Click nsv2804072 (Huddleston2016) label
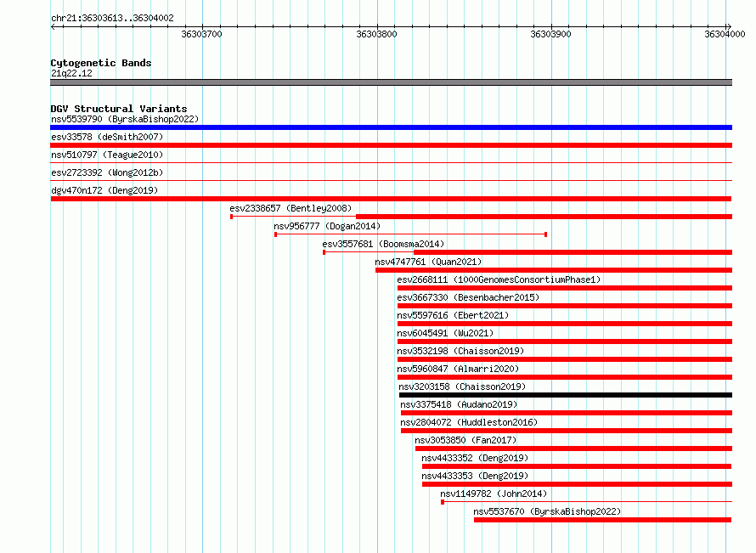Image resolution: width=756 pixels, height=553 pixels. tap(469, 422)
